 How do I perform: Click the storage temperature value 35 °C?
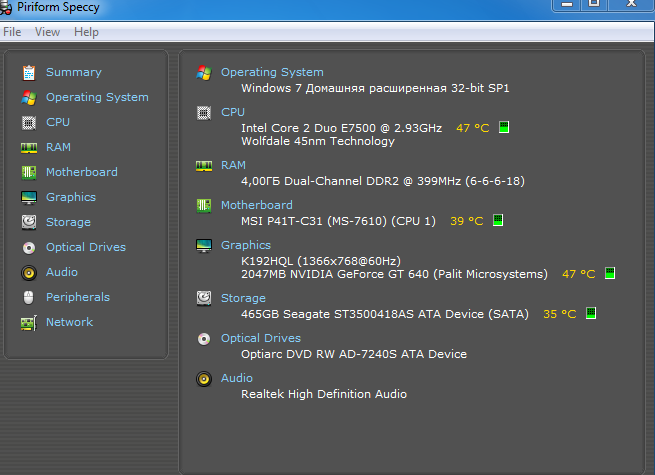tap(559, 314)
